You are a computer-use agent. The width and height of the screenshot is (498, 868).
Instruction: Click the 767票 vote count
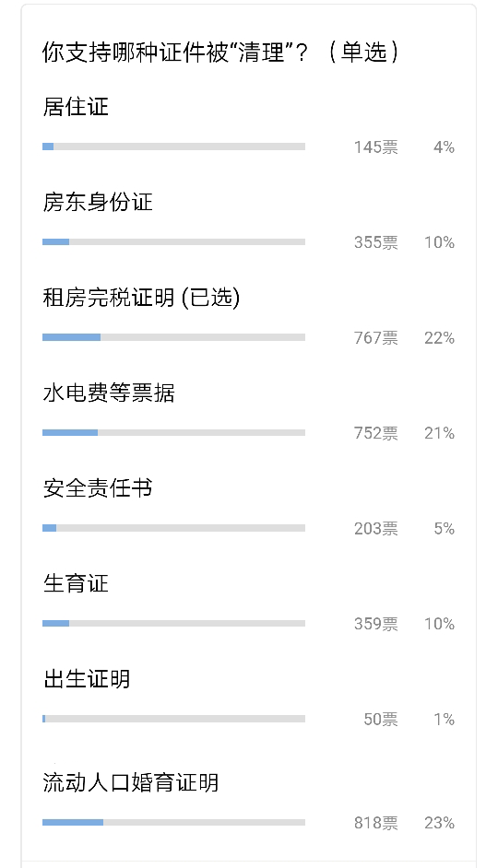(376, 337)
